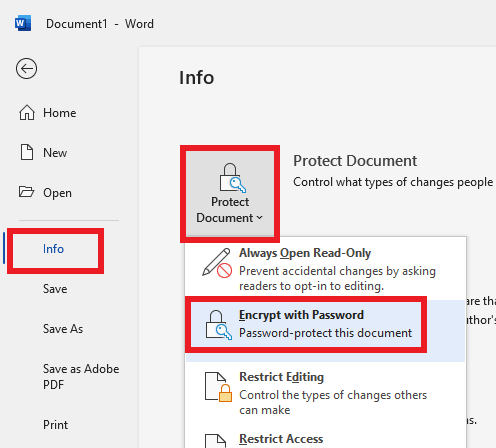
Task: Click 'Control what types of changes people' text
Action: coord(393,182)
